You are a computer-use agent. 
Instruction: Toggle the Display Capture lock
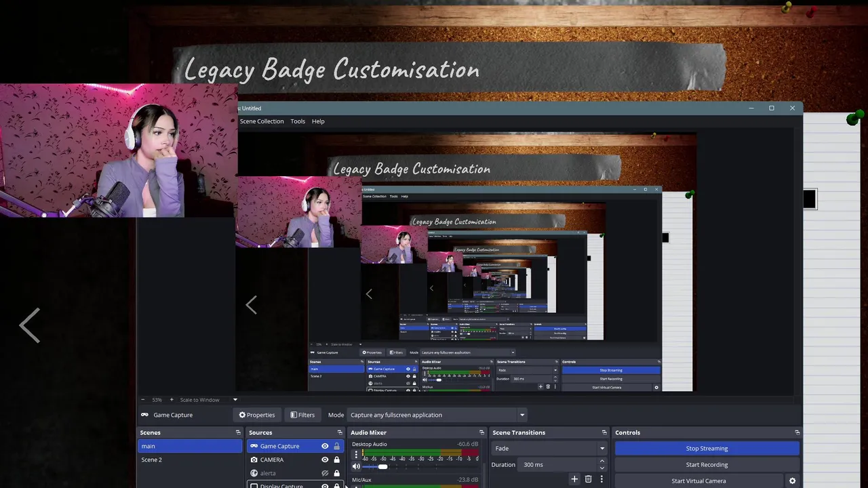tap(336, 485)
